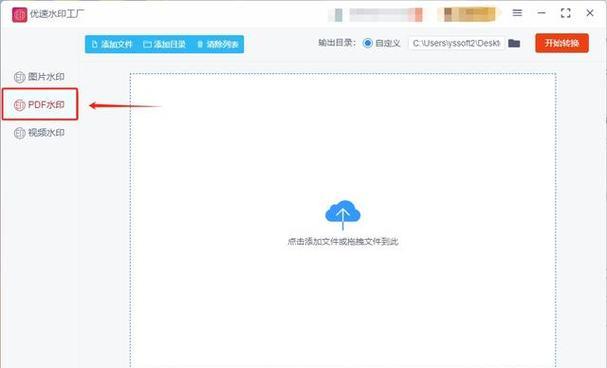Start conversion with 开始转换 button

562,43
